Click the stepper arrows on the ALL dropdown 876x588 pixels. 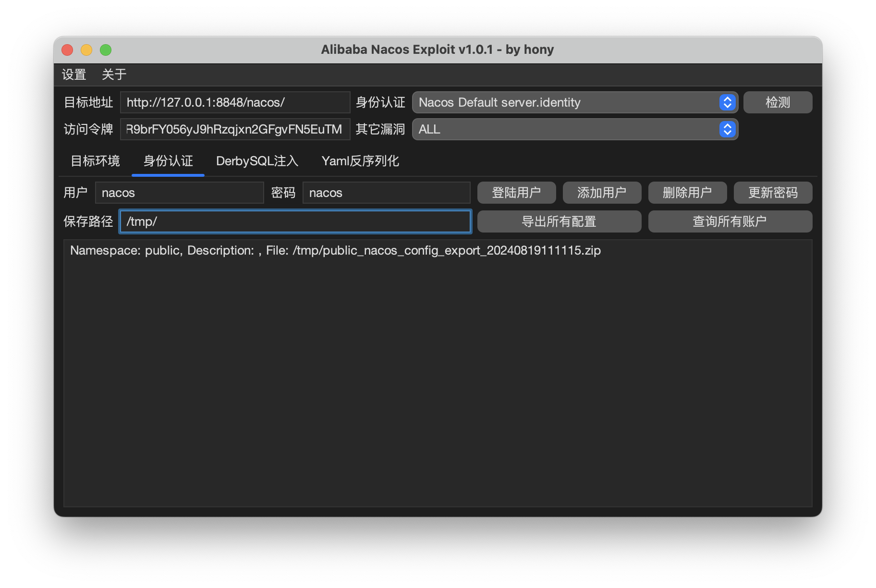click(x=727, y=129)
